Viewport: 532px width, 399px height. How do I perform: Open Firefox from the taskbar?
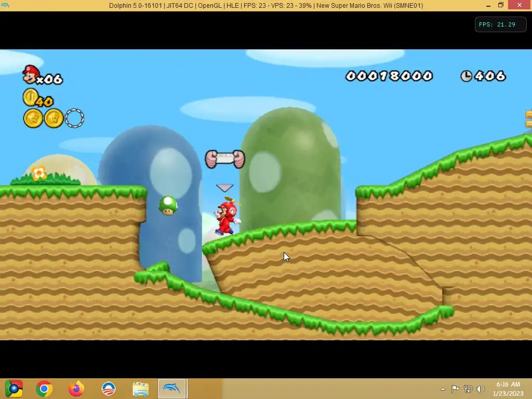coord(76,389)
